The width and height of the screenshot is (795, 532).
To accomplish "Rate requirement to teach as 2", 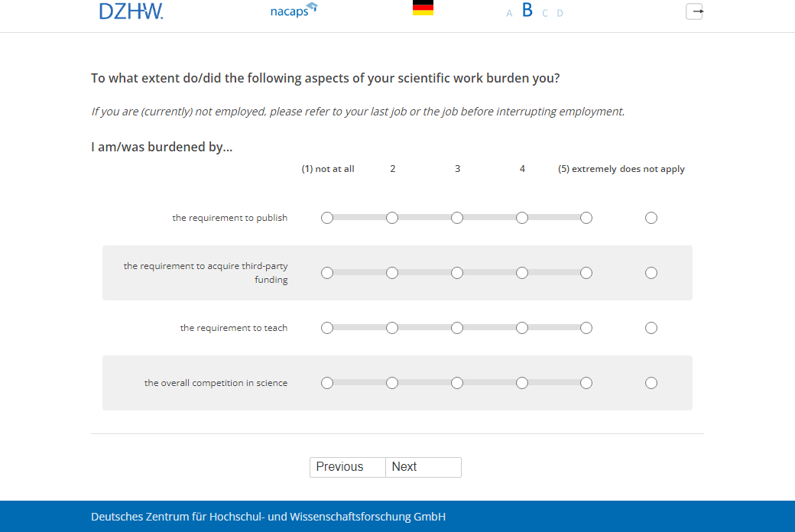I will (x=392, y=328).
